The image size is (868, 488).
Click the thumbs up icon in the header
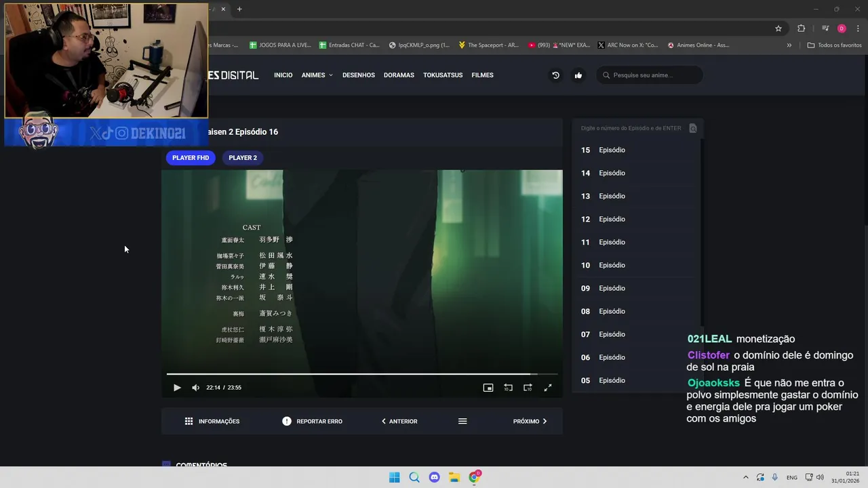pos(578,75)
